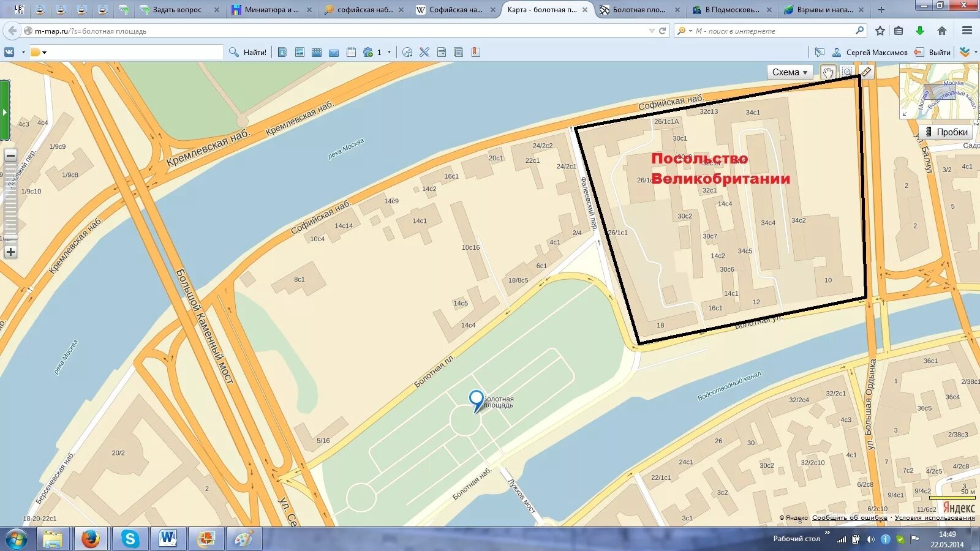This screenshot has width=980, height=551.
Task: Click the volume icon in system tray
Action: (x=870, y=539)
